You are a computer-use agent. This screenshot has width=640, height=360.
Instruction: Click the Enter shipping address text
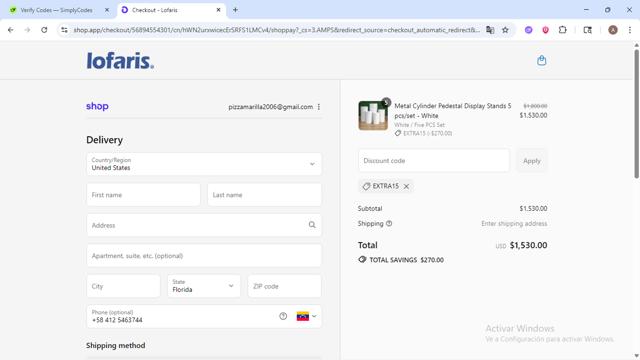(514, 224)
